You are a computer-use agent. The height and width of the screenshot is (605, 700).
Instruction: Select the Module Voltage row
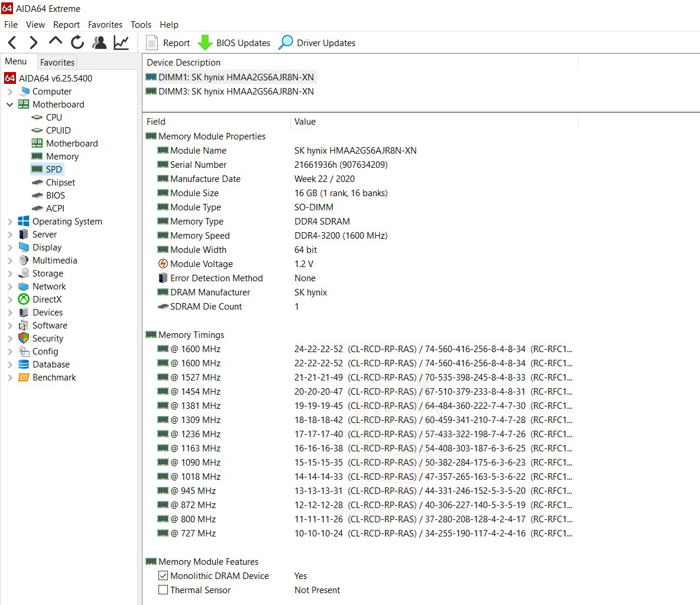(361, 264)
